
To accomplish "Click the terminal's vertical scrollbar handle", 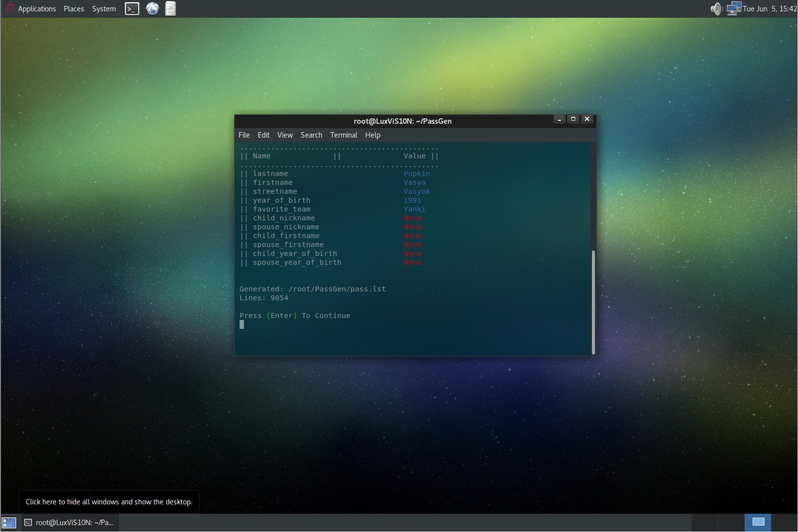I will [593, 302].
